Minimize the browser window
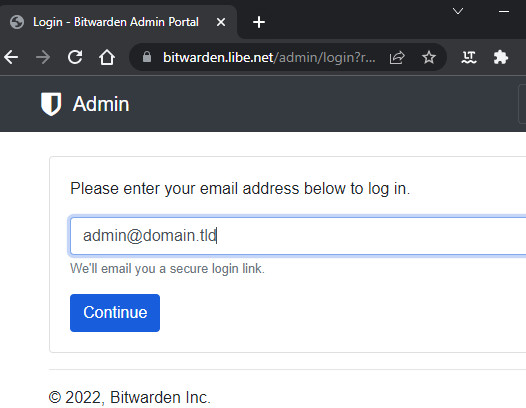The image size is (526, 408). click(504, 11)
